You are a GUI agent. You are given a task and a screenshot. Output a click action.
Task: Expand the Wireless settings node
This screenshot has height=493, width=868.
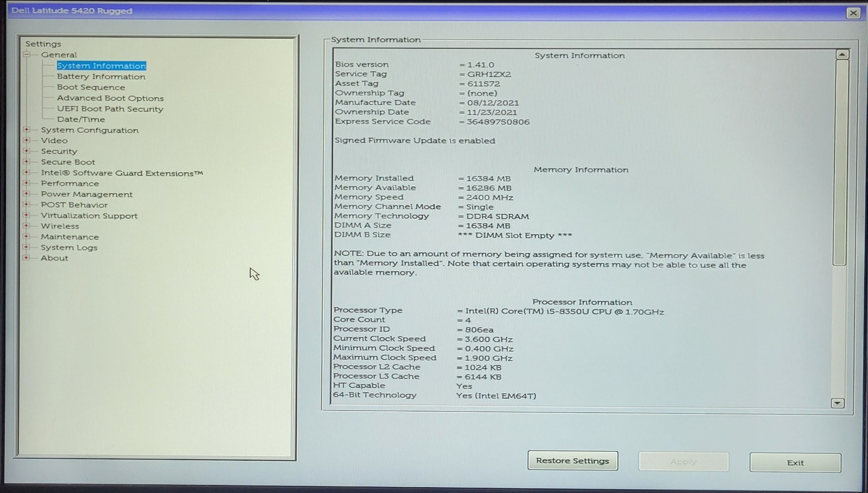(27, 225)
